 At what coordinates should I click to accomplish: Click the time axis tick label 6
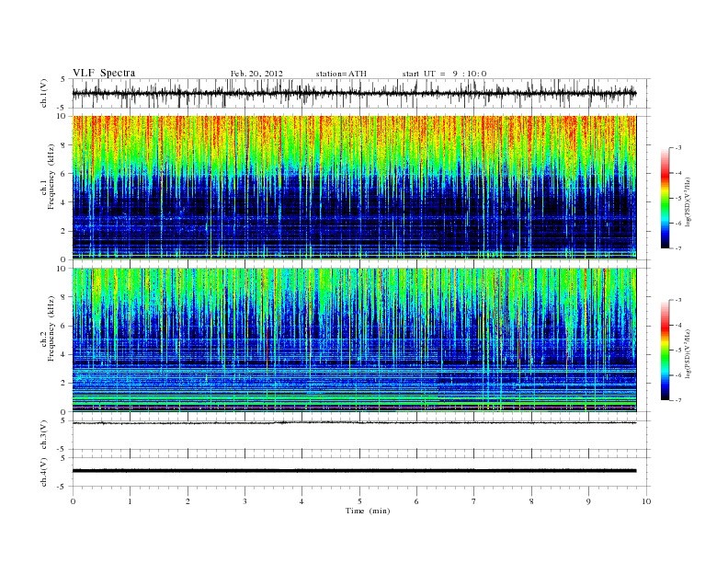click(x=416, y=501)
